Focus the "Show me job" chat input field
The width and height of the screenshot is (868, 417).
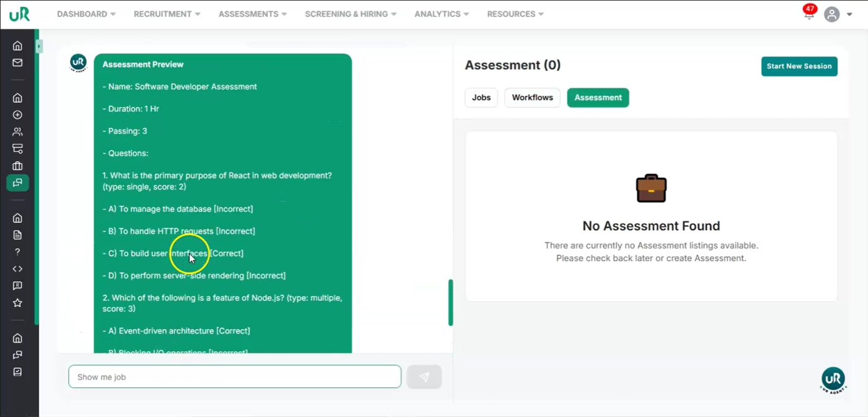(235, 377)
